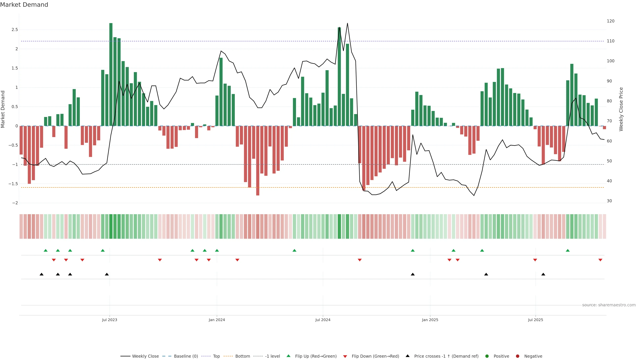This screenshot has height=362, width=644.
Task: Toggle the Bottom dotted line legend entry
Action: coord(243,356)
